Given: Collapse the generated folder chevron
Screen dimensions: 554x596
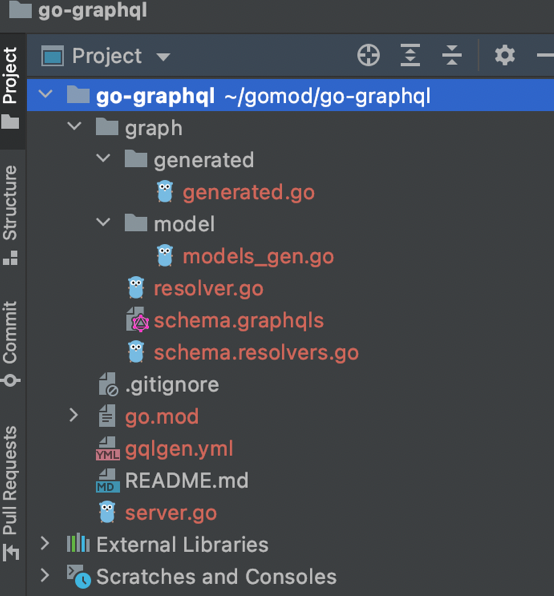Looking at the screenshot, I should [x=103, y=158].
